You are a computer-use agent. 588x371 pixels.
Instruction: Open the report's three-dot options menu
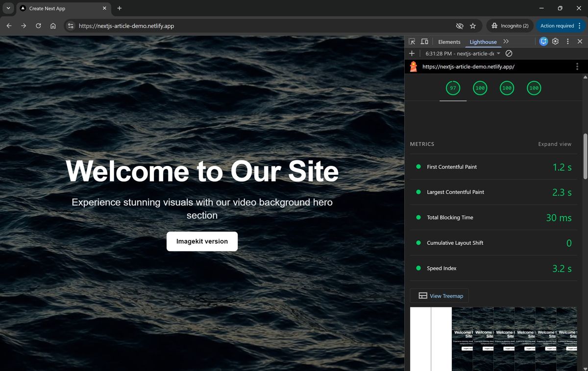tap(577, 66)
